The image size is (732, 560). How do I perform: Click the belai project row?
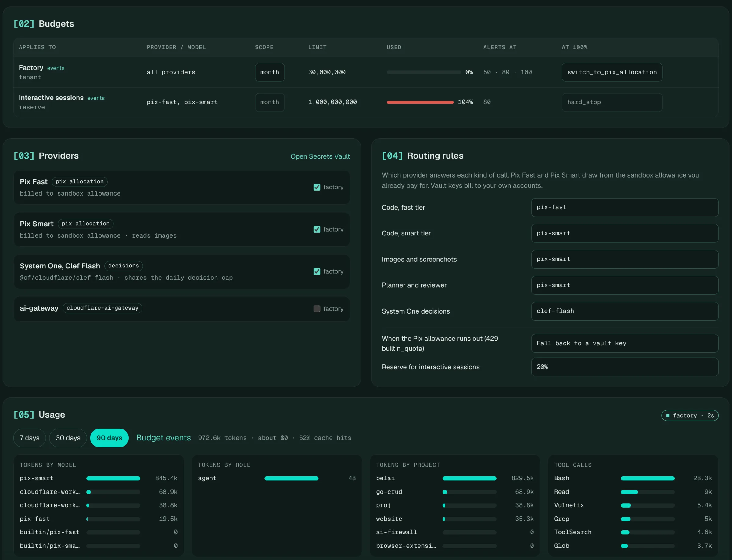[455, 478]
